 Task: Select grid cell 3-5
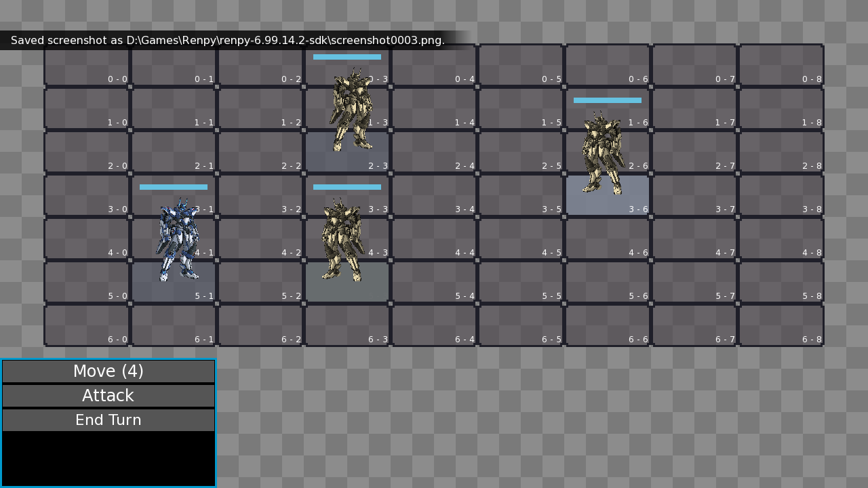[521, 195]
